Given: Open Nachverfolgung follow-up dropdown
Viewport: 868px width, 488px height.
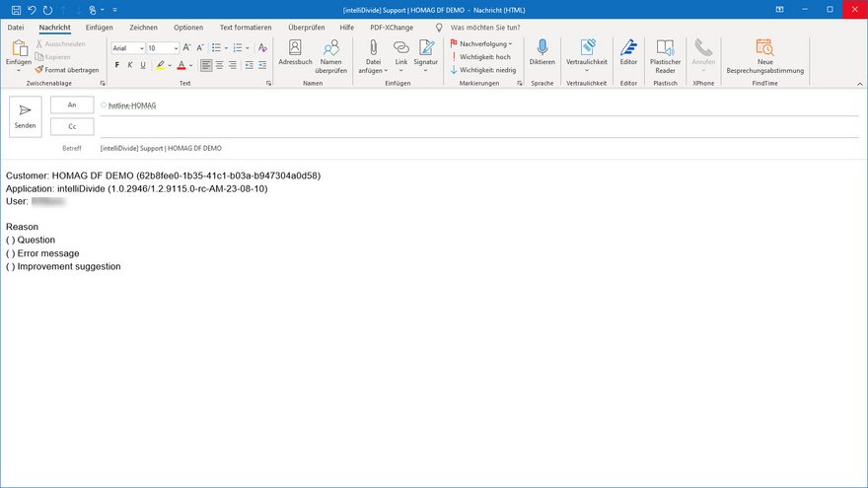Looking at the screenshot, I should pyautogui.click(x=481, y=43).
